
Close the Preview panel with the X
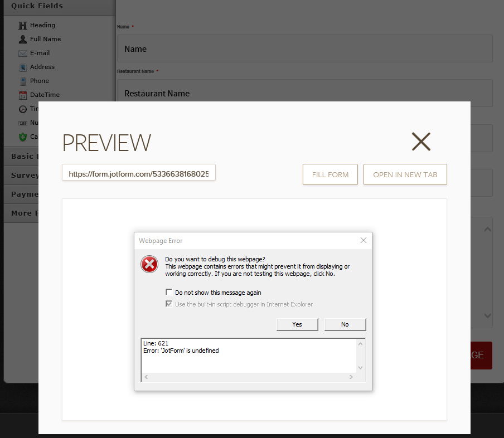click(x=421, y=142)
